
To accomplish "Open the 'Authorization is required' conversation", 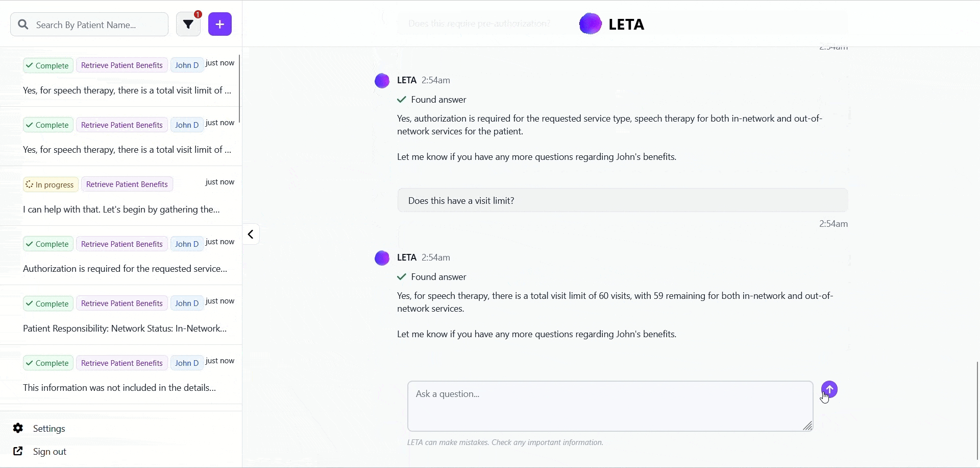I will [x=125, y=269].
